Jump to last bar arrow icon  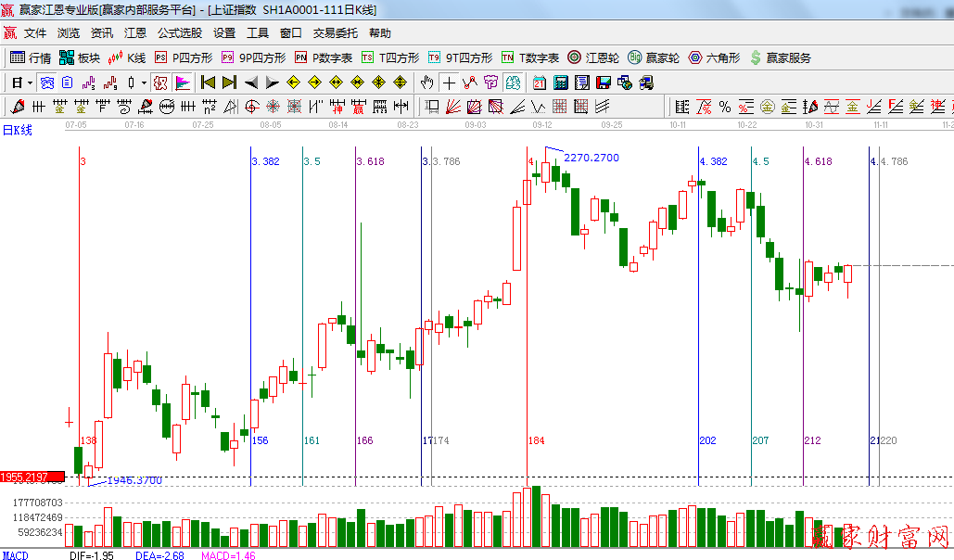229,83
